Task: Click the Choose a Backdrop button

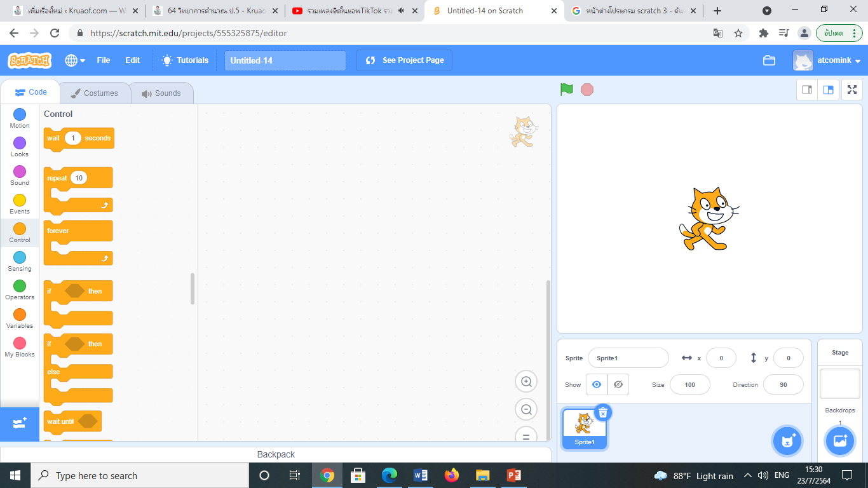Action: [840, 440]
